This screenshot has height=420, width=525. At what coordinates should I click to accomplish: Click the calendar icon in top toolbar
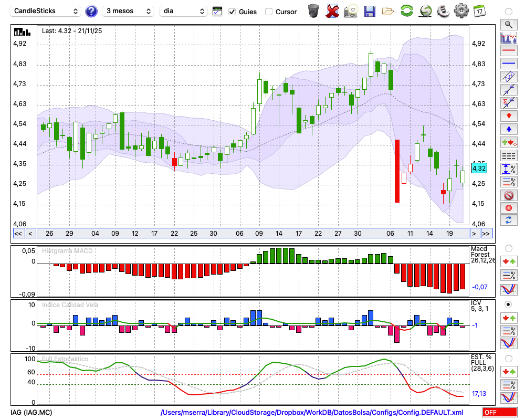[x=479, y=11]
